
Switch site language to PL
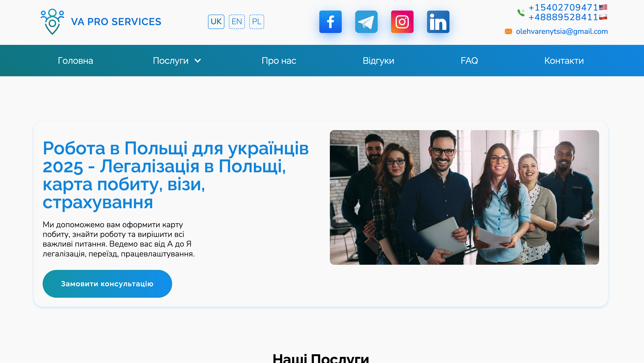pos(256,22)
